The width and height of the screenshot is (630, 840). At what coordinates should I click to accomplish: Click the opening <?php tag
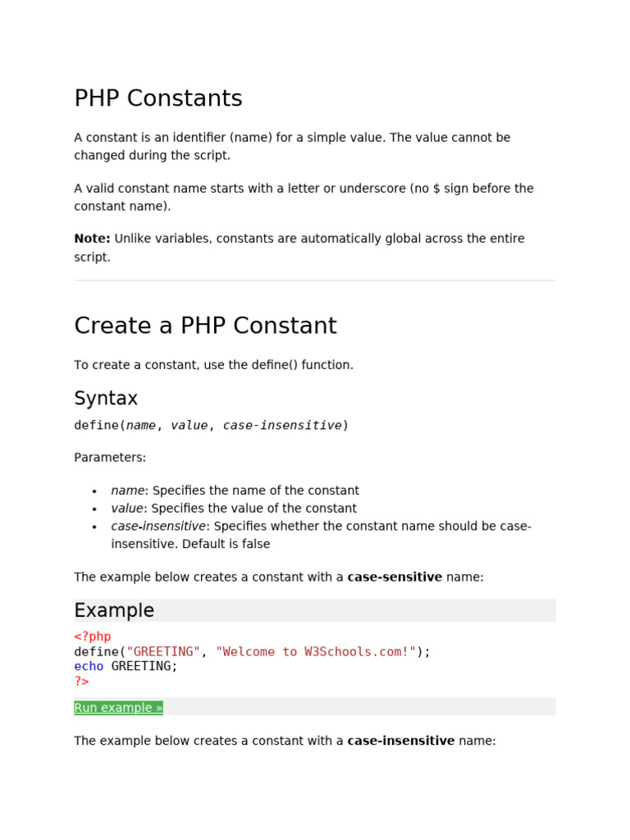coord(93,637)
